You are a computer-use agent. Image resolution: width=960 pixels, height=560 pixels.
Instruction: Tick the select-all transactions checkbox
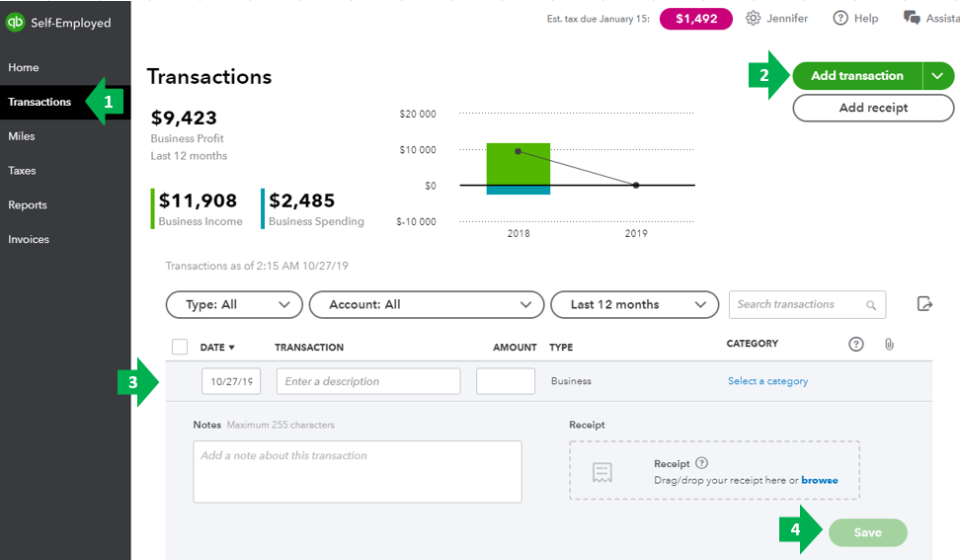coord(180,347)
